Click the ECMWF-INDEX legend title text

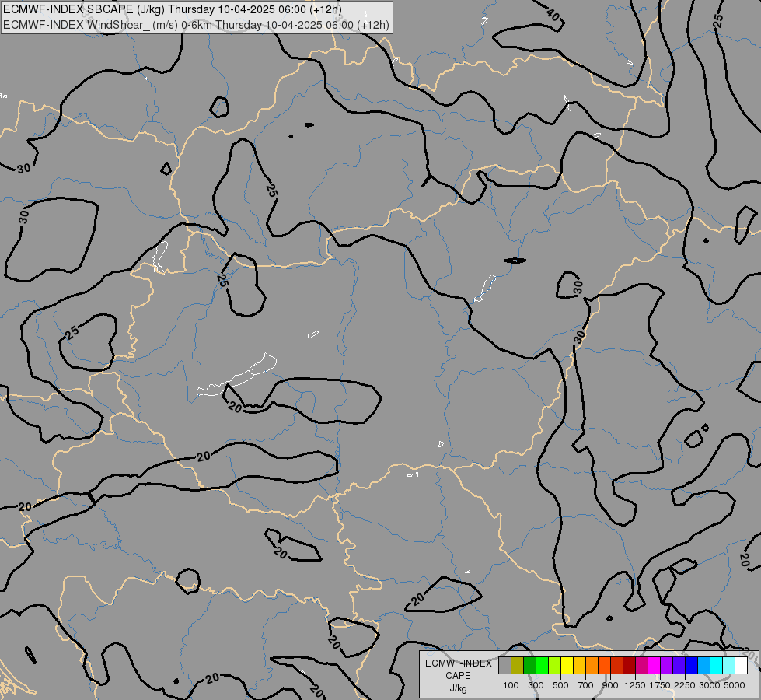[x=459, y=663]
